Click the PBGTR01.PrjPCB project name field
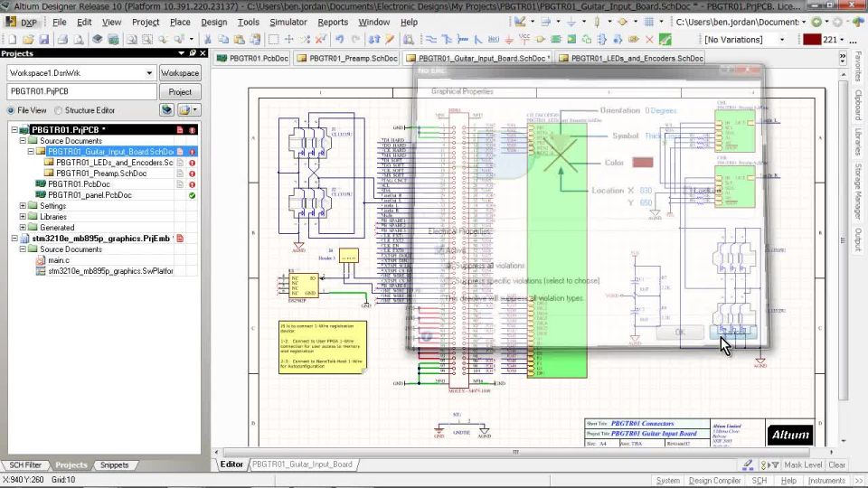The width and height of the screenshot is (868, 488). tap(82, 91)
